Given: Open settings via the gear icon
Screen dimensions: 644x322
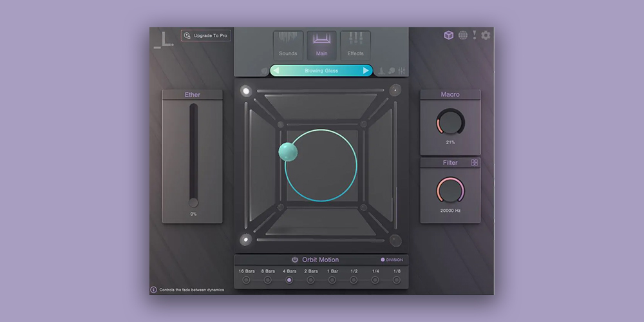Looking at the screenshot, I should point(486,35).
